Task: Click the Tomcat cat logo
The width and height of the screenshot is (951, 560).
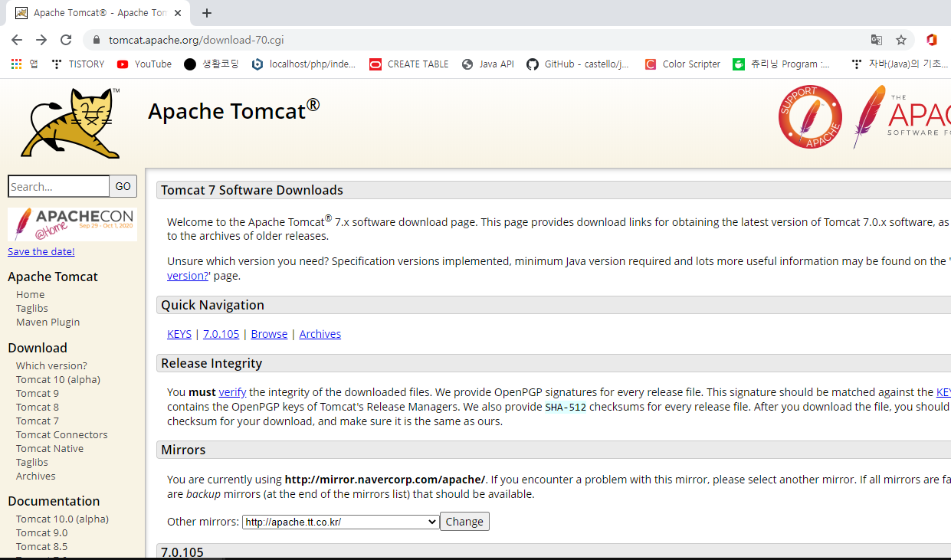Action: (71, 123)
